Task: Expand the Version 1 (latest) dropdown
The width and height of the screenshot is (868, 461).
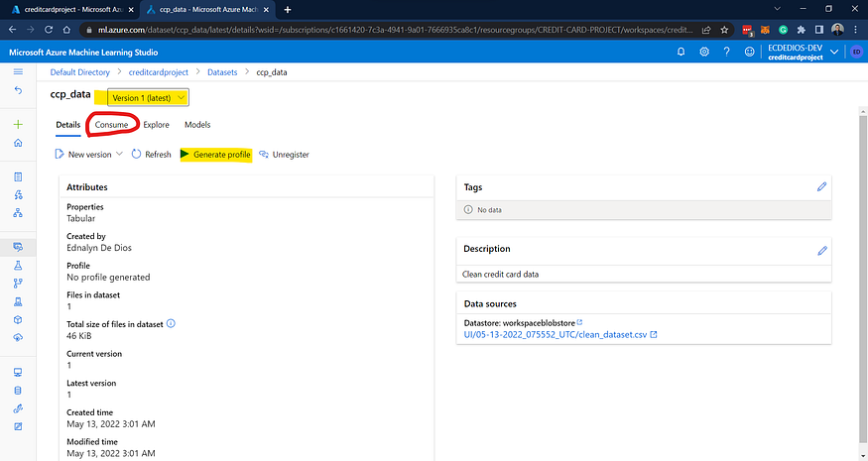Action: point(148,97)
